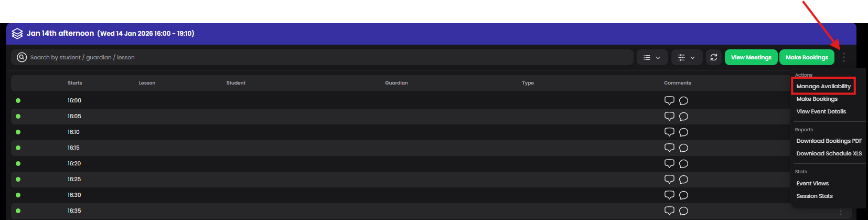
Task: Click the Guardian column header
Action: click(396, 83)
